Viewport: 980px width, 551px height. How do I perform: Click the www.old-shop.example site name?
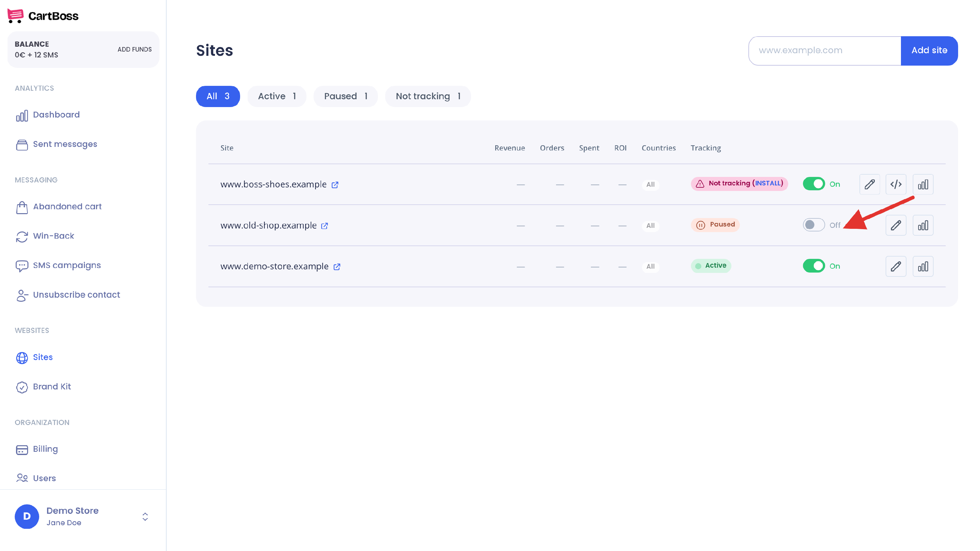tap(268, 226)
